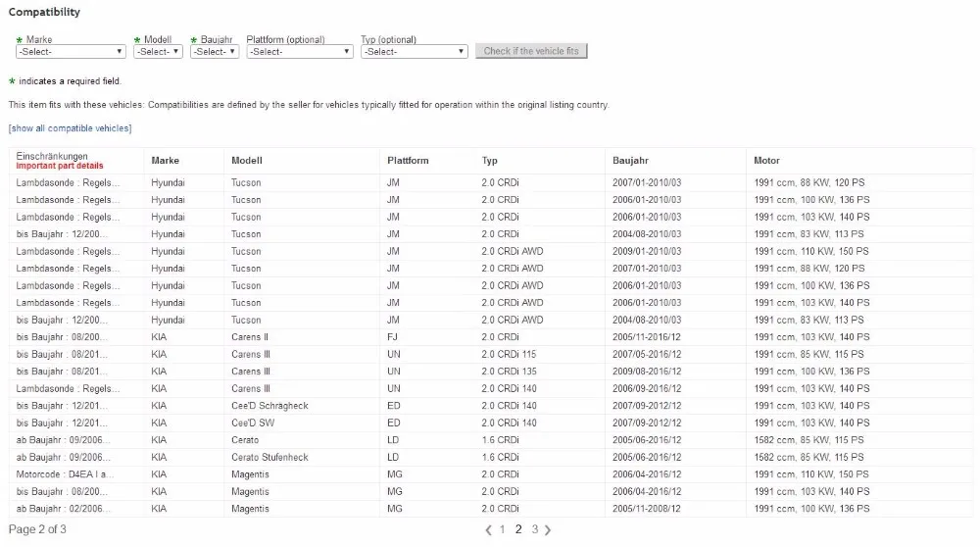Click ab Baujahr : 02/2006 restriction cell
Viewport: 980px width, 547px height.
63,509
